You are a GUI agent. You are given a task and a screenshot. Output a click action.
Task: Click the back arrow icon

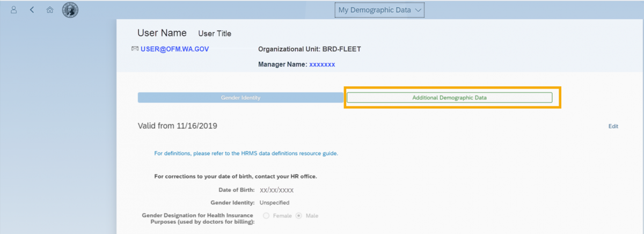(x=32, y=10)
